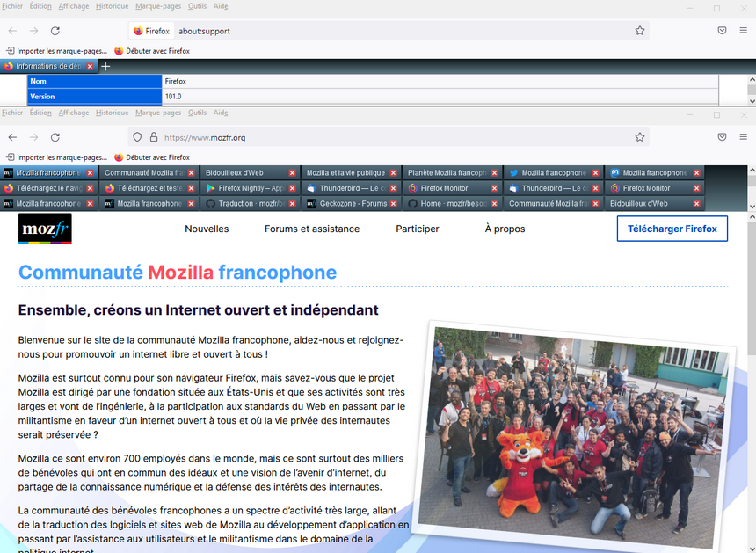Click Importer les marque-pages in mozfr.org window

pos(57,157)
